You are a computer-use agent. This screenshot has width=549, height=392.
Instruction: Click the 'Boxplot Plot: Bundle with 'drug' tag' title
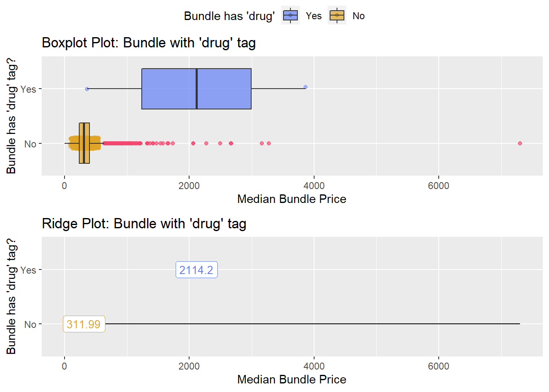coord(149,43)
